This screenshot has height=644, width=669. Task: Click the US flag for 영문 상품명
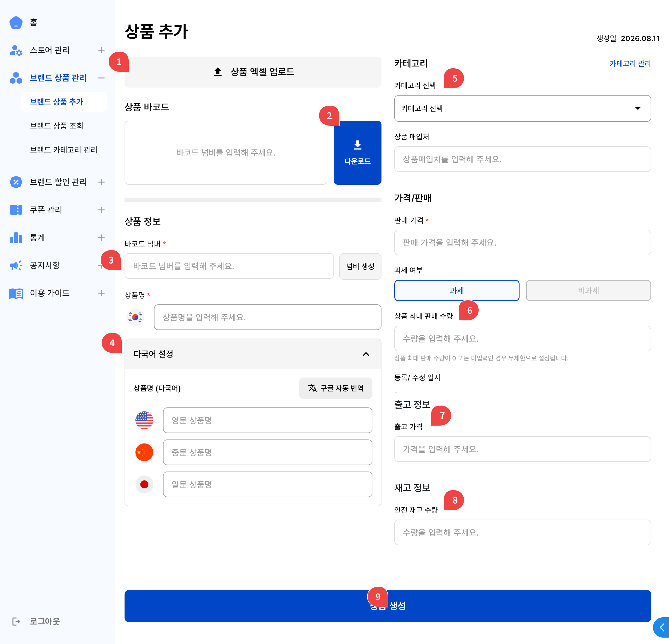pos(144,420)
